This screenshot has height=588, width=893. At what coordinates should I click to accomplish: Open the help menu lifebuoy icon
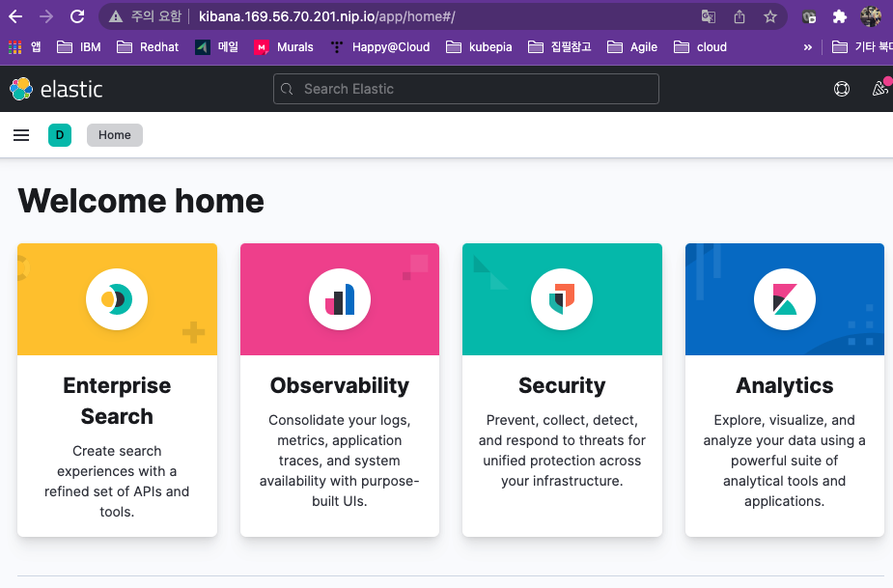[842, 89]
